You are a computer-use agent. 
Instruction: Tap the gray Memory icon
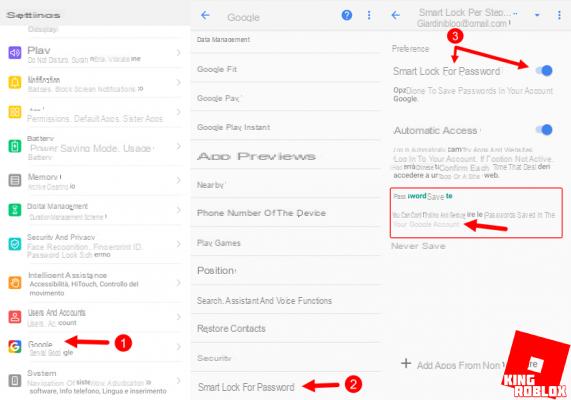coord(15,180)
